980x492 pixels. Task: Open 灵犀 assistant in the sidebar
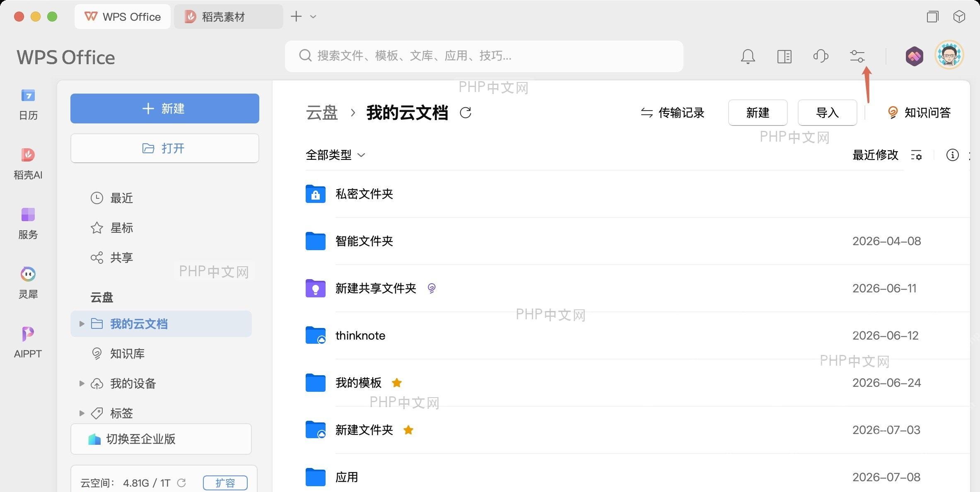coord(28,283)
